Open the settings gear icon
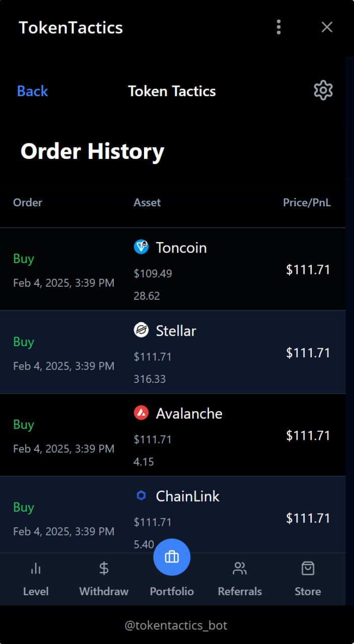Screen dimensions: 354x644 [323, 91]
